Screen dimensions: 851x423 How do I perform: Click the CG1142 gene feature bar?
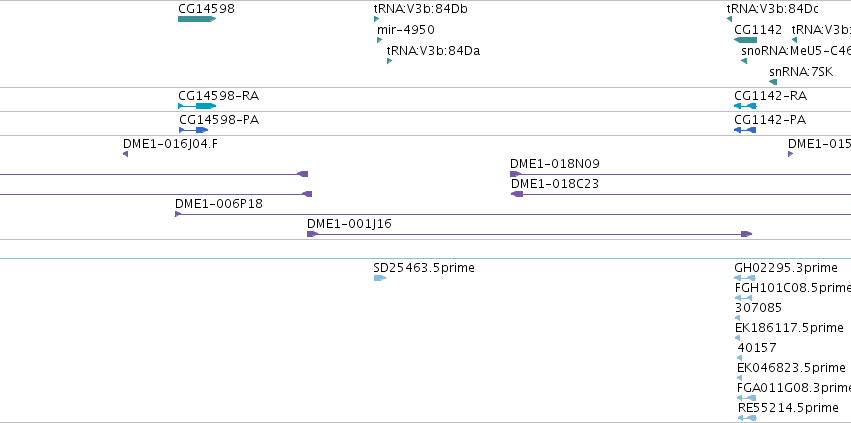(x=745, y=40)
